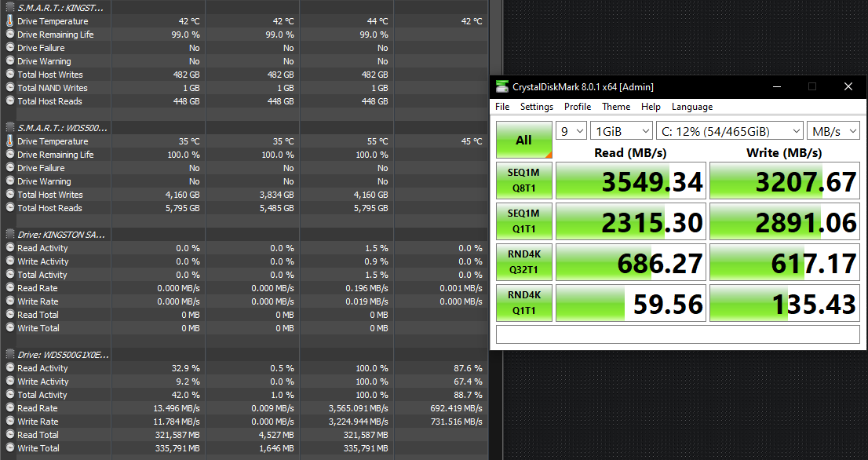Click the disk icon beside Drive: WDS500G1X0E... header
This screenshot has width=868, height=460.
[x=10, y=355]
